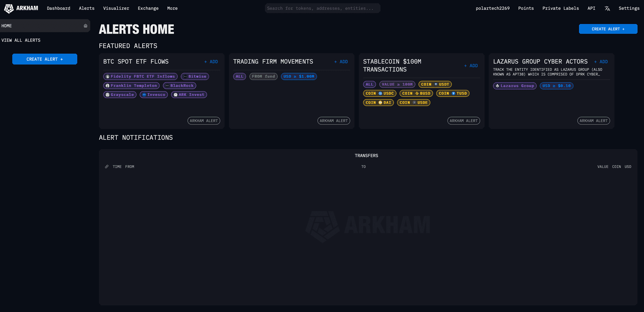
Task: Add the Lazarus Group Cyber Actors alert
Action: click(601, 62)
